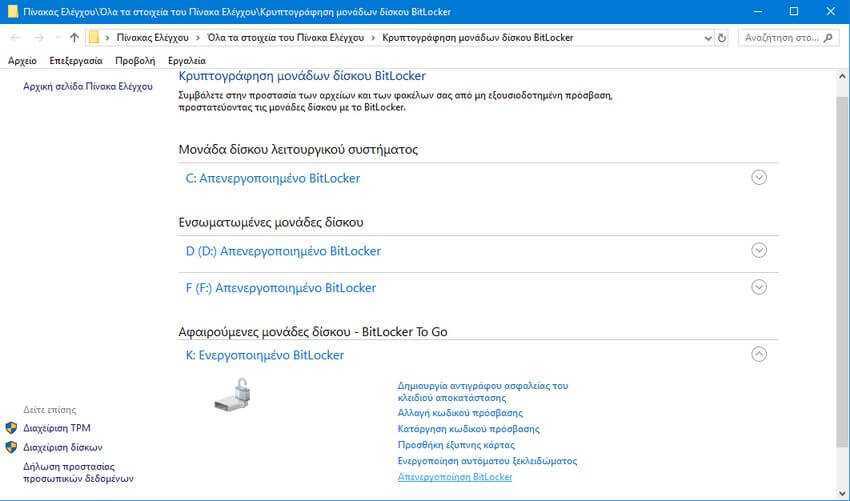Click Αλλαγή κωδικού πρόσβασης link

(x=460, y=413)
